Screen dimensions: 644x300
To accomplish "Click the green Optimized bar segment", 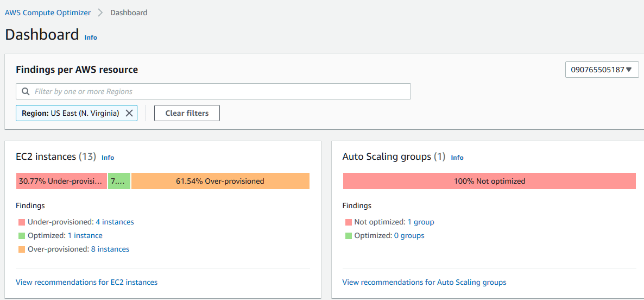I will [119, 181].
